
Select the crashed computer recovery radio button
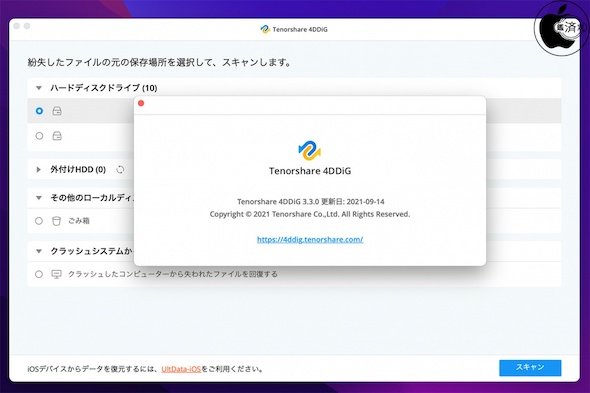39,274
